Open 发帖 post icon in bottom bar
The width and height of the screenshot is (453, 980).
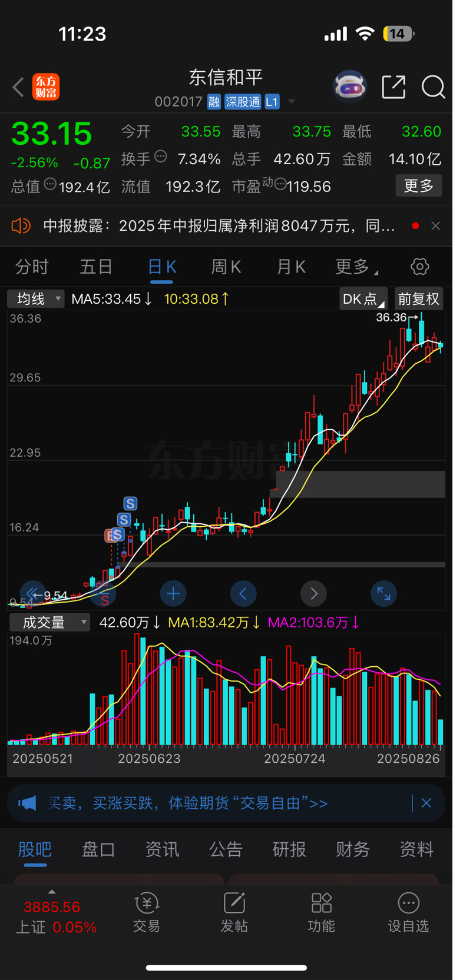[x=234, y=912]
